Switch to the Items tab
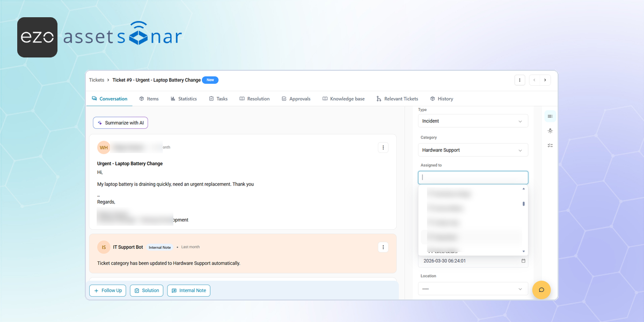644x322 pixels. click(149, 99)
